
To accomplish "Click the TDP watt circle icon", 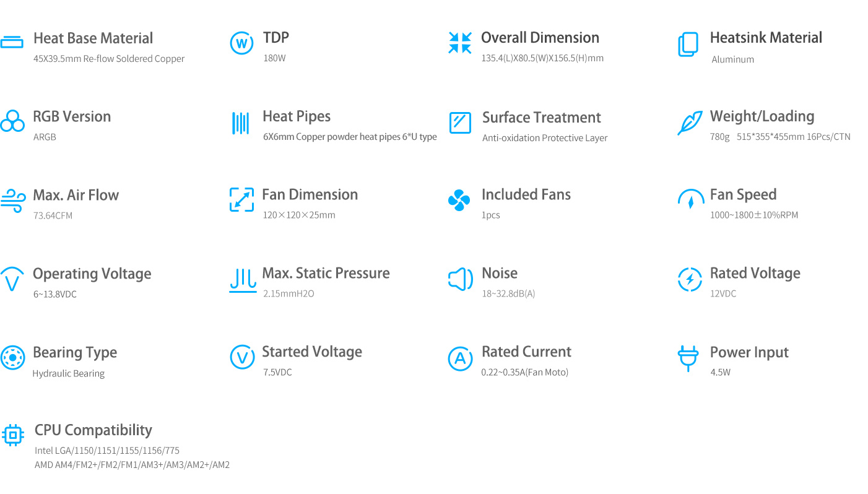I will (241, 43).
